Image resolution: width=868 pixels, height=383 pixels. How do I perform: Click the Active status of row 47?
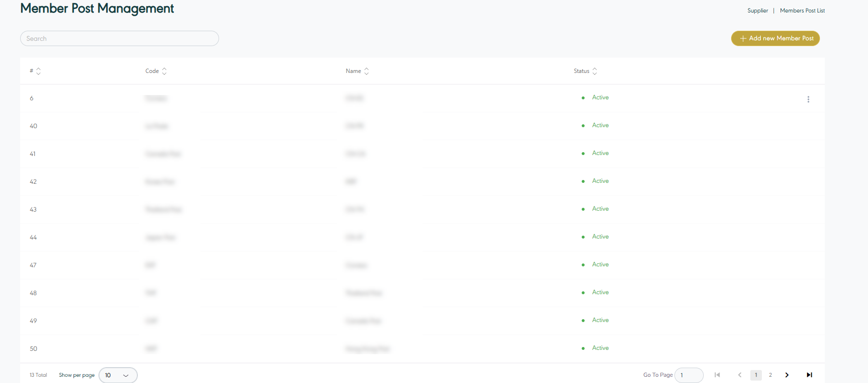tap(600, 264)
